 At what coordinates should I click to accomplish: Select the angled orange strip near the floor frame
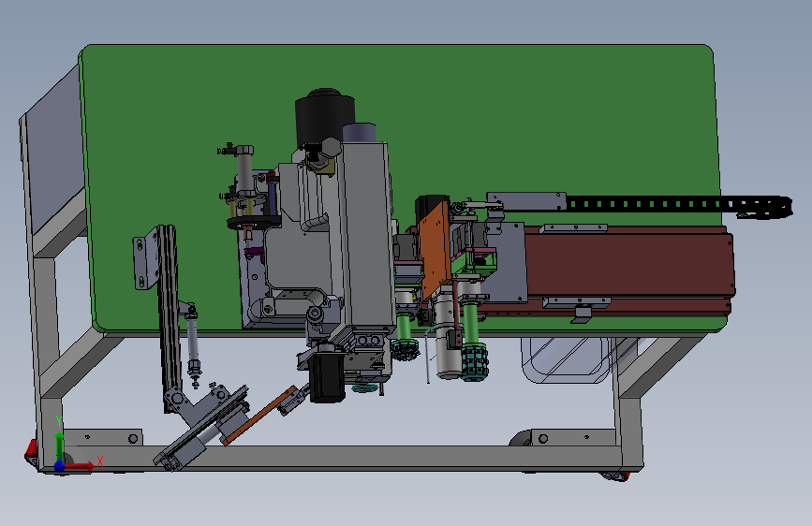coord(258,416)
